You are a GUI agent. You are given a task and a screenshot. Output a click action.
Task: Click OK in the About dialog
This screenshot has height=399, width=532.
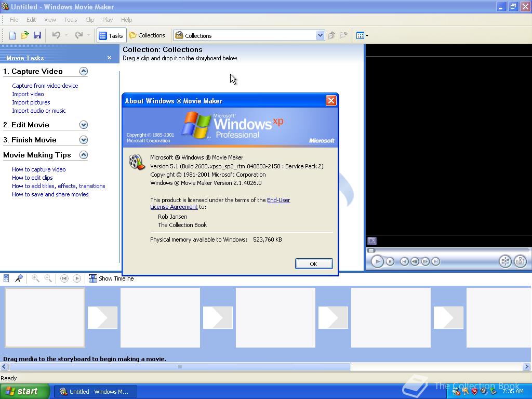click(x=313, y=263)
